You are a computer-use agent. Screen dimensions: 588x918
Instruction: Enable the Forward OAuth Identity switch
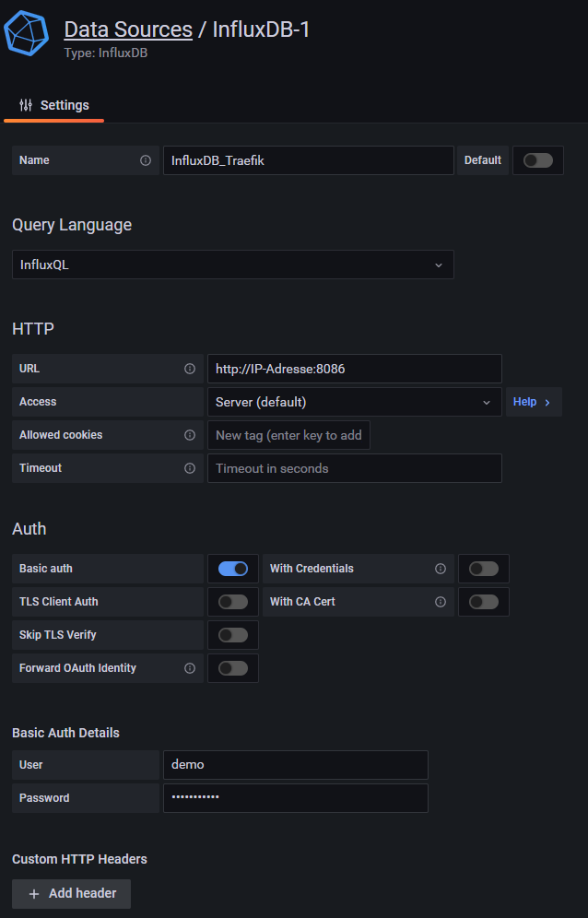pos(233,668)
